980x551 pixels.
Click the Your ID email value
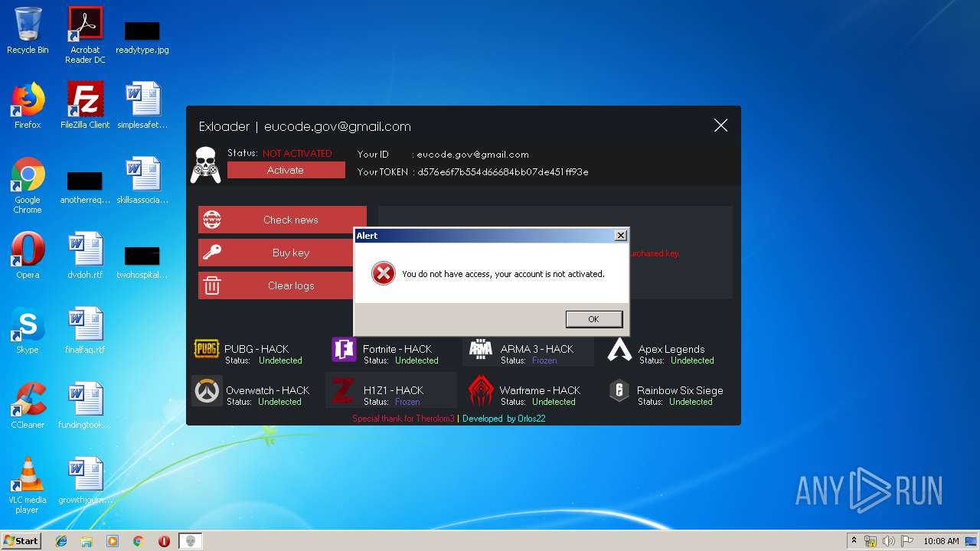point(472,155)
